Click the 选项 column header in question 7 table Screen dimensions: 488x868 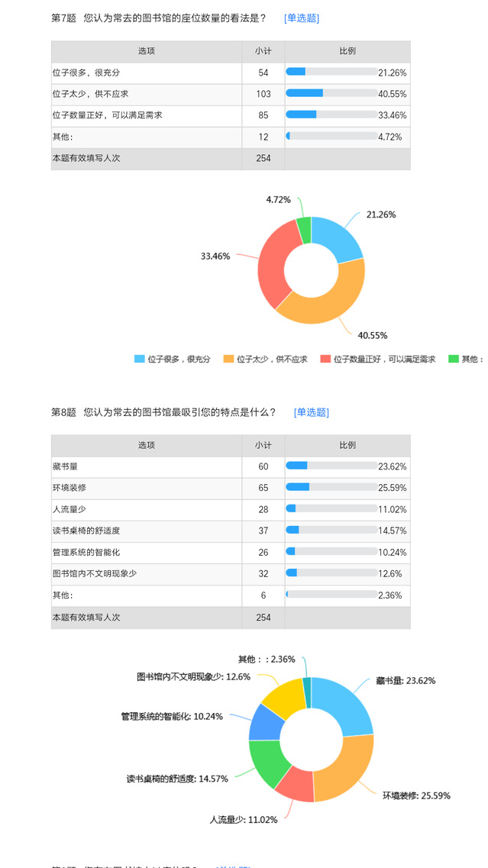(x=147, y=51)
